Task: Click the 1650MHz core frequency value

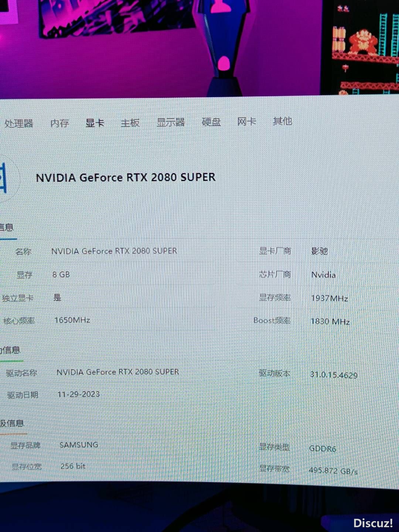Action: pyautogui.click(x=72, y=320)
